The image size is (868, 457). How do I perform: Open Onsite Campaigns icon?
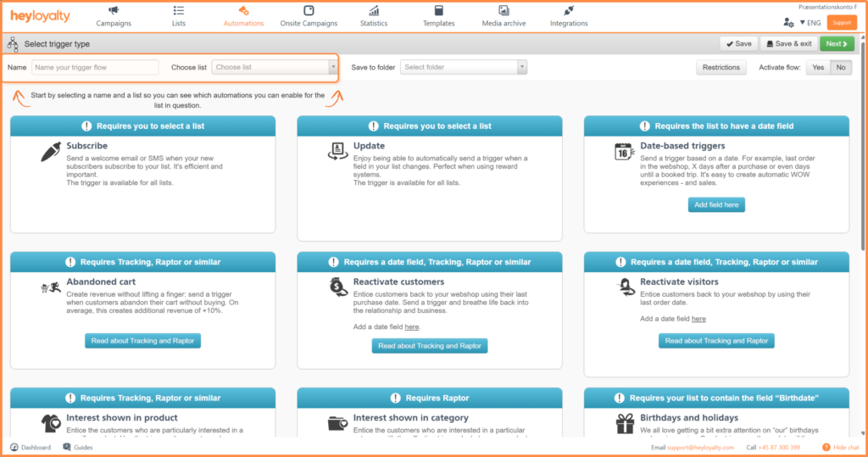point(309,10)
